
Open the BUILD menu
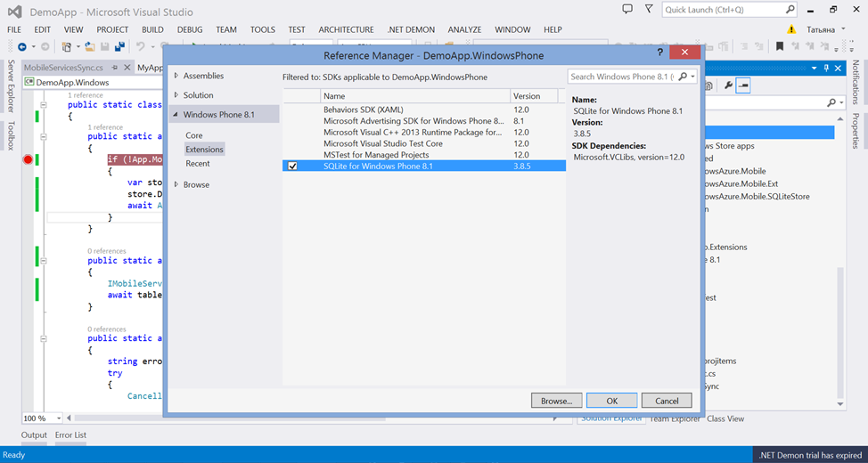coord(152,30)
